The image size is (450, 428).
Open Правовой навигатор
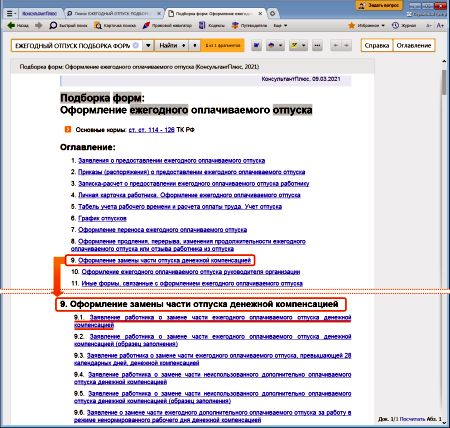[167, 25]
